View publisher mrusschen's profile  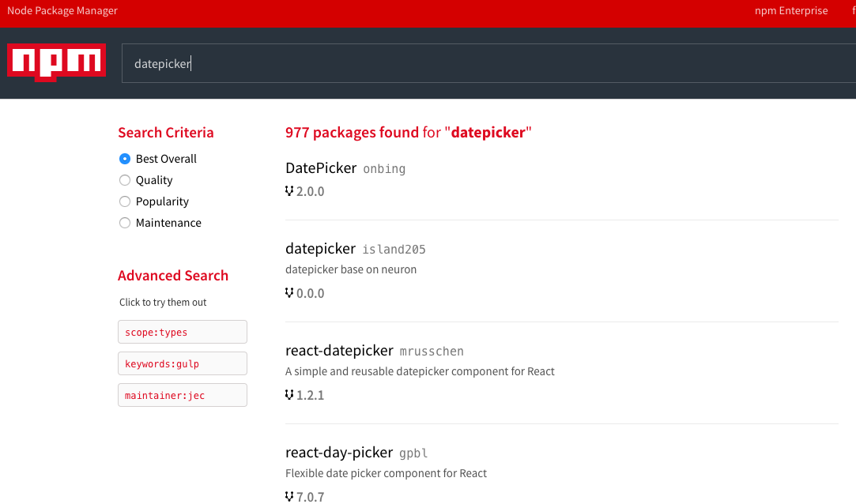point(432,352)
